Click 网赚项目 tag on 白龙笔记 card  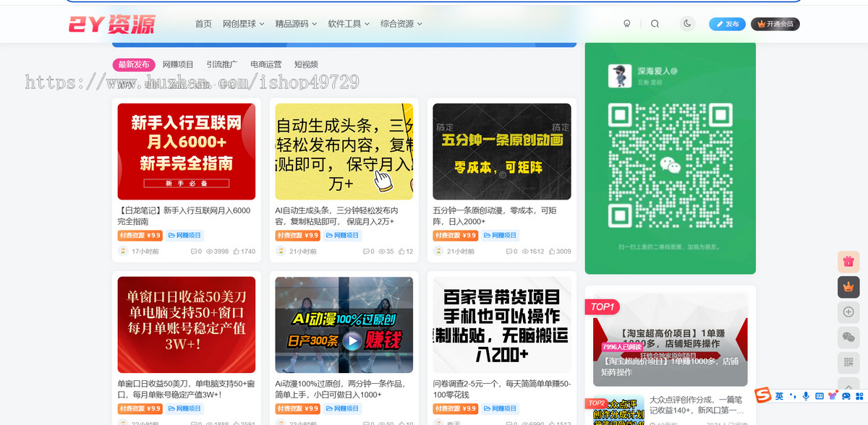coord(184,236)
